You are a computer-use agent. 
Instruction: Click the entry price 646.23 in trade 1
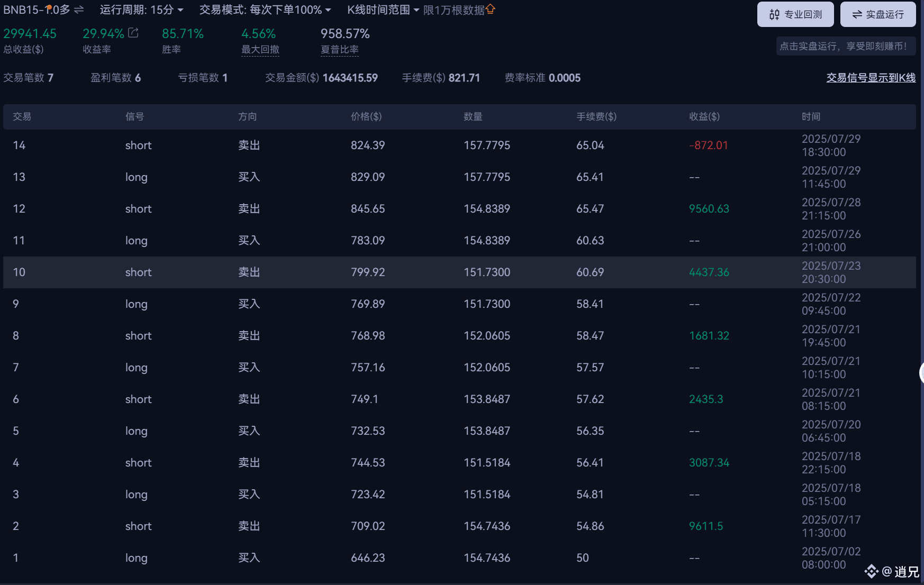pyautogui.click(x=368, y=558)
